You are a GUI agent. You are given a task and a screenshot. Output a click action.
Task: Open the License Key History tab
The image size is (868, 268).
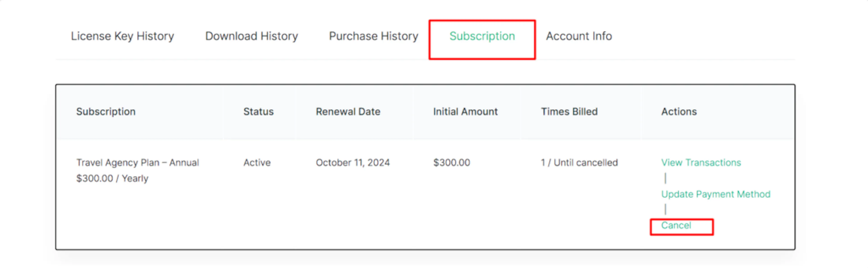122,36
